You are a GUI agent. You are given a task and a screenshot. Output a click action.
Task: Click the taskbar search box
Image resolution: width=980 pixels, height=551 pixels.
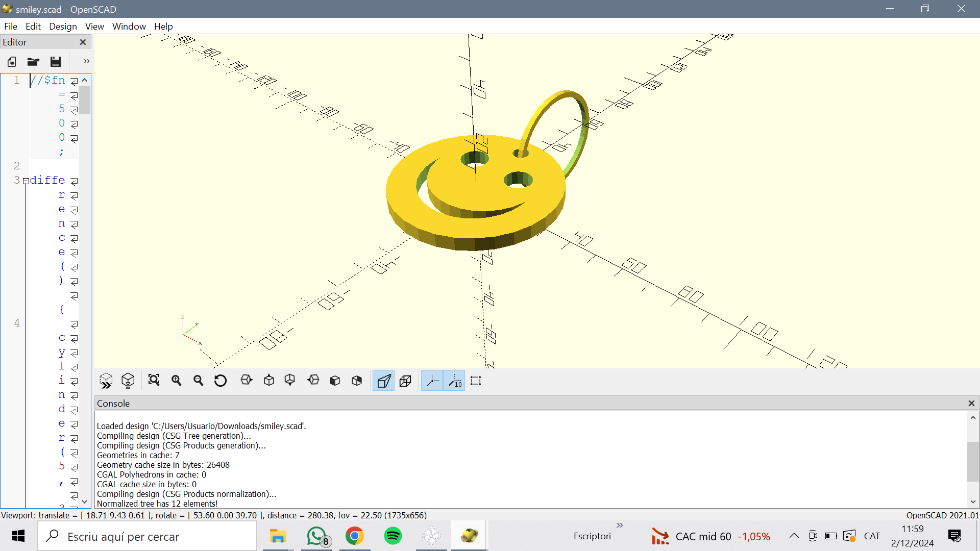coord(147,536)
